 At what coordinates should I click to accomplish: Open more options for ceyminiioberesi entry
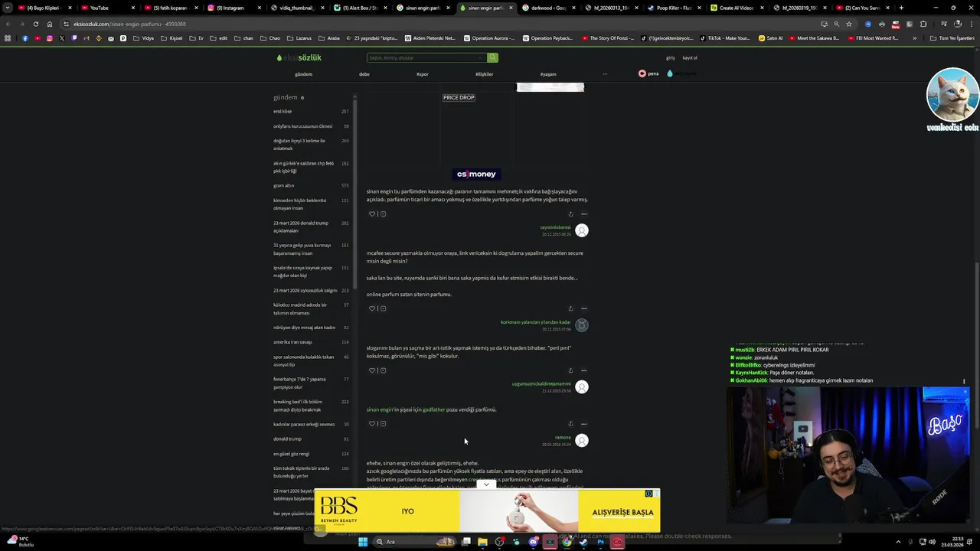pos(583,214)
